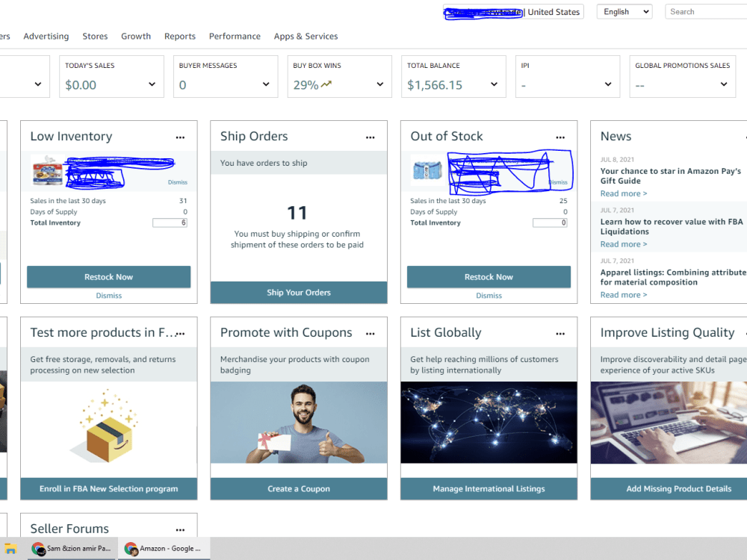Expand Buy Box Wins dropdown
Screen dimensions: 747x560
coord(380,84)
